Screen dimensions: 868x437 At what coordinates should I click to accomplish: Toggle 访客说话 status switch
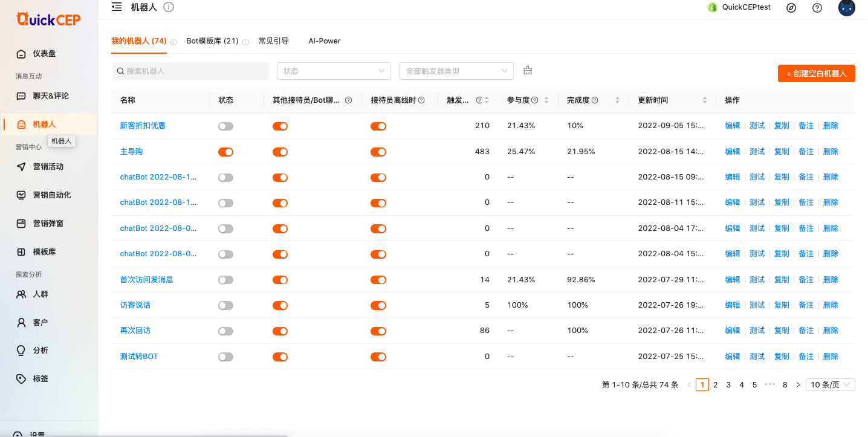(x=225, y=306)
